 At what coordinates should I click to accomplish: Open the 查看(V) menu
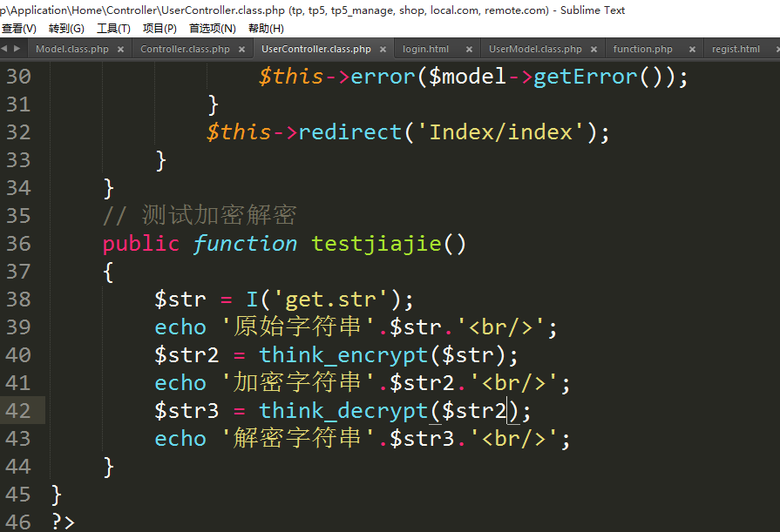tap(19, 29)
